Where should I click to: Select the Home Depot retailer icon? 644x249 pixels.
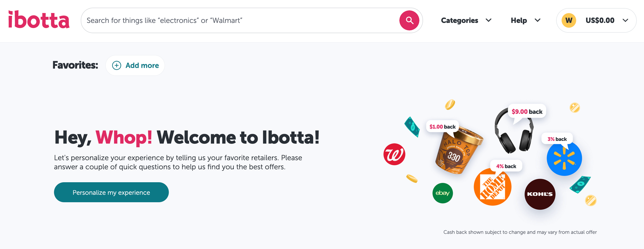[492, 187]
